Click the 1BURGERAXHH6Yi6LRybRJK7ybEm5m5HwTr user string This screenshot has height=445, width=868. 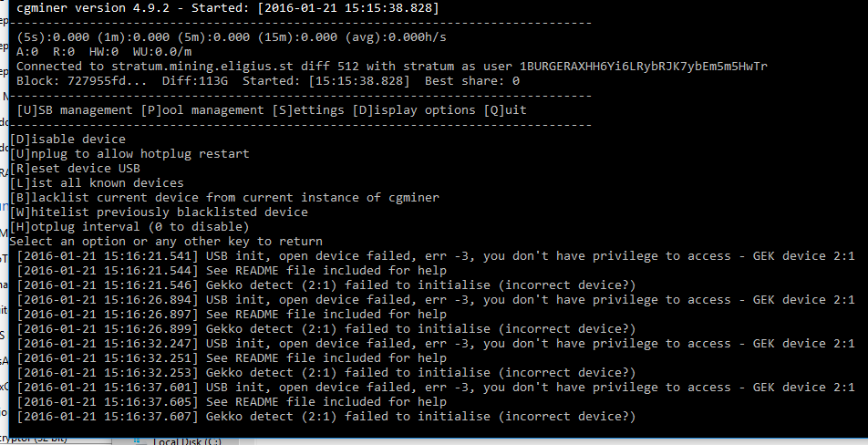tap(644, 67)
